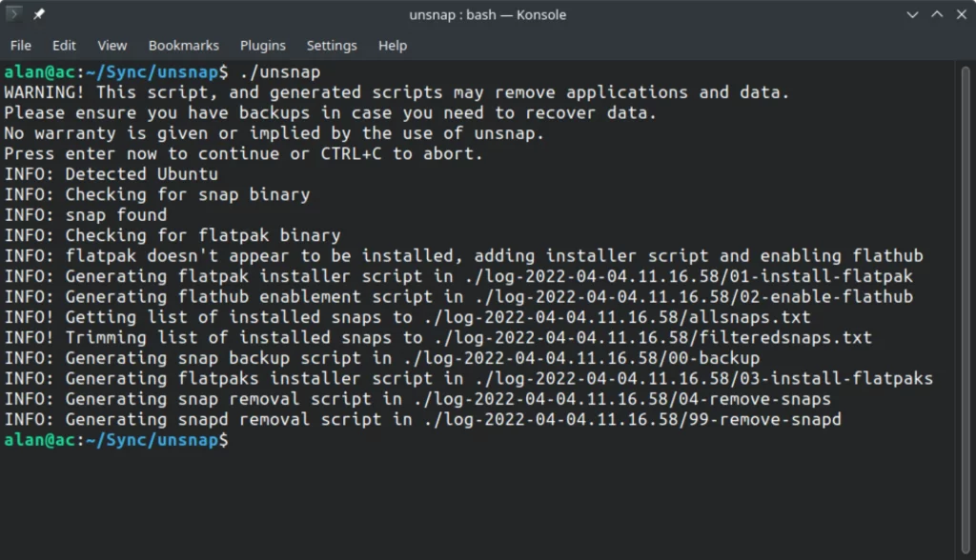Open the File menu
Image resolution: width=976 pixels, height=560 pixels.
21,46
